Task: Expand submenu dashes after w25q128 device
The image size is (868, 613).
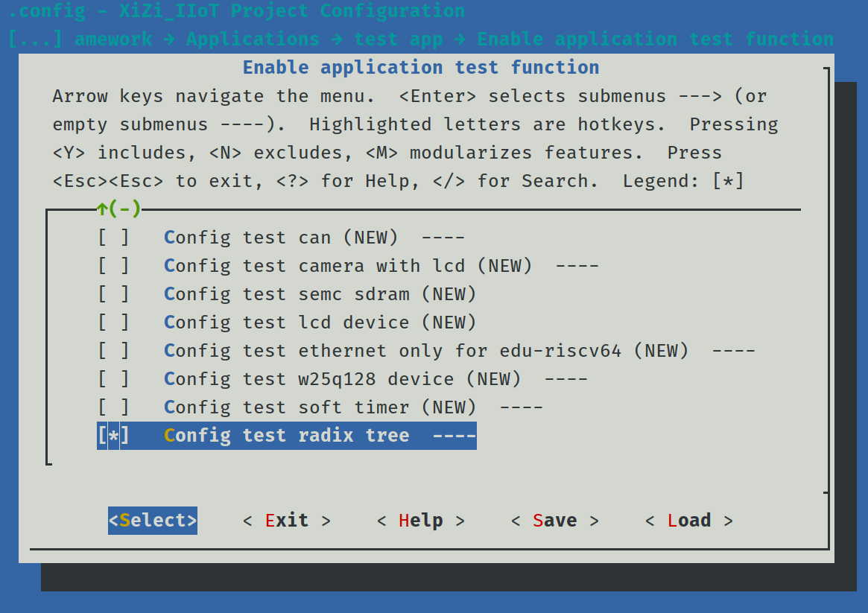Action: click(x=566, y=379)
